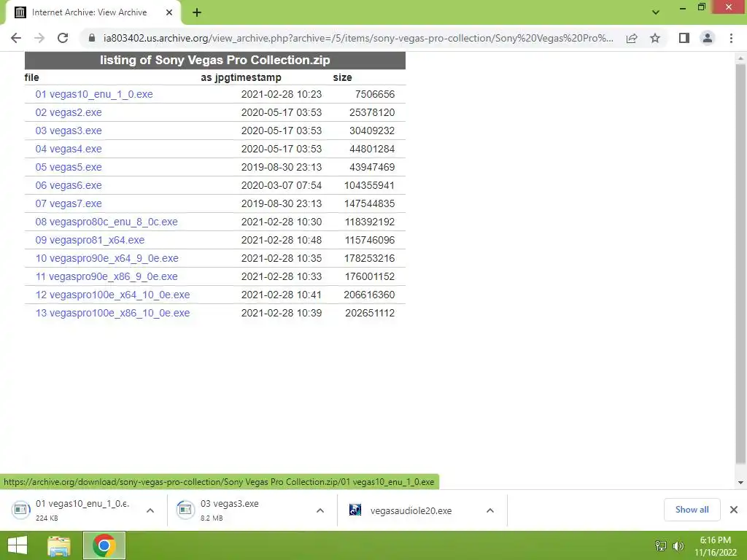Click the size value 7506656

click(375, 94)
